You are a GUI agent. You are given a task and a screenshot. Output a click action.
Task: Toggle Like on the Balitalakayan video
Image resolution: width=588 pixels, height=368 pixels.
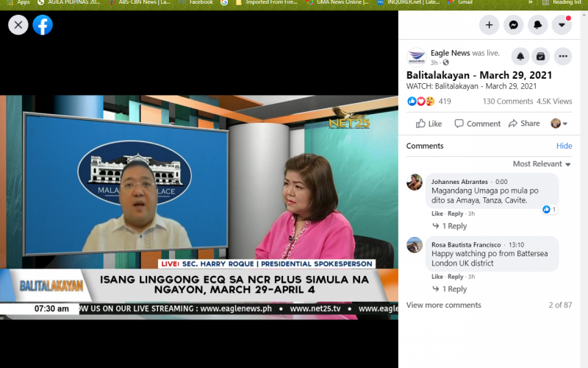[429, 124]
